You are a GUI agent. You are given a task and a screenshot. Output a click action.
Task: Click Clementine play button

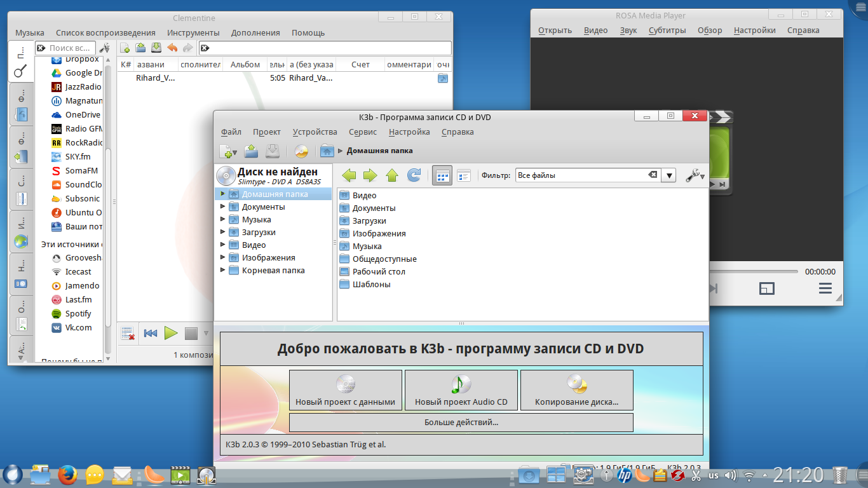pos(171,333)
